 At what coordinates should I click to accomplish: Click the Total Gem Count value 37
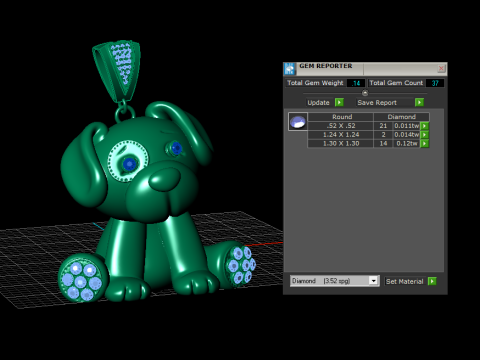tap(435, 83)
